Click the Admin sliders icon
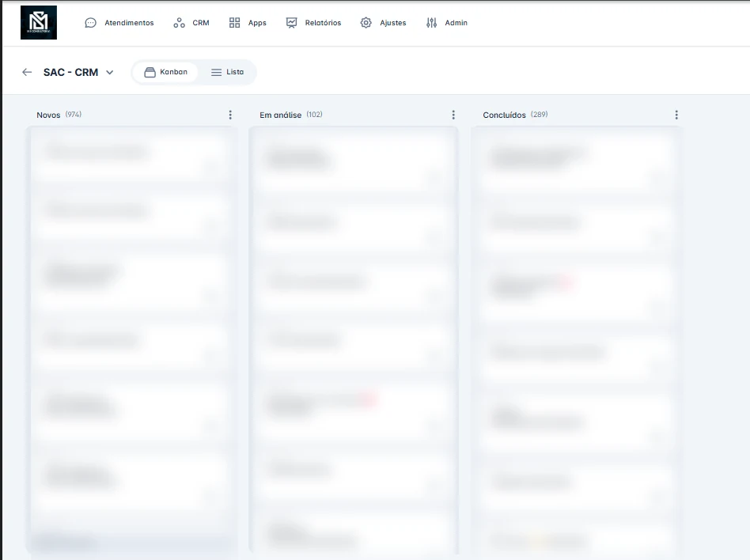The image size is (750, 560). pyautogui.click(x=431, y=23)
